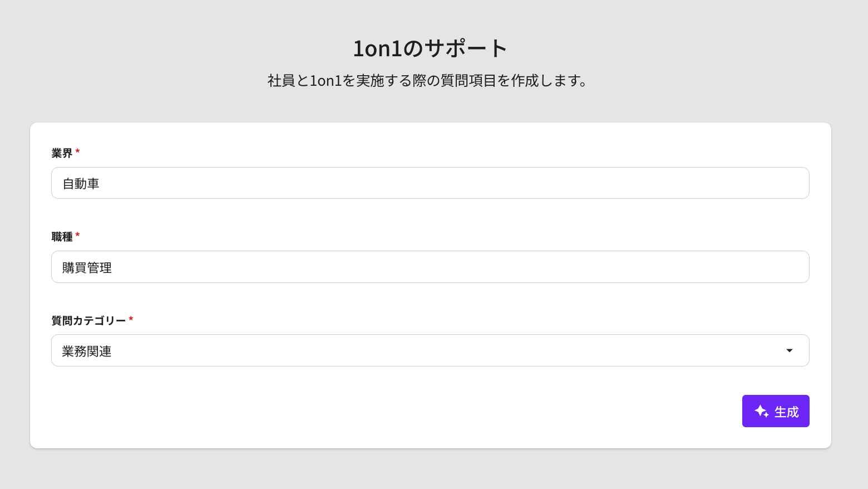868x489 pixels.
Task: Select the 業務関連 value in the category dropdown
Action: tap(87, 351)
